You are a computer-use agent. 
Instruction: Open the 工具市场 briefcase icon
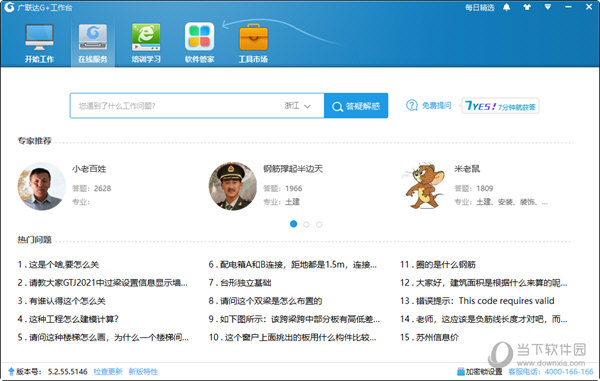[253, 37]
